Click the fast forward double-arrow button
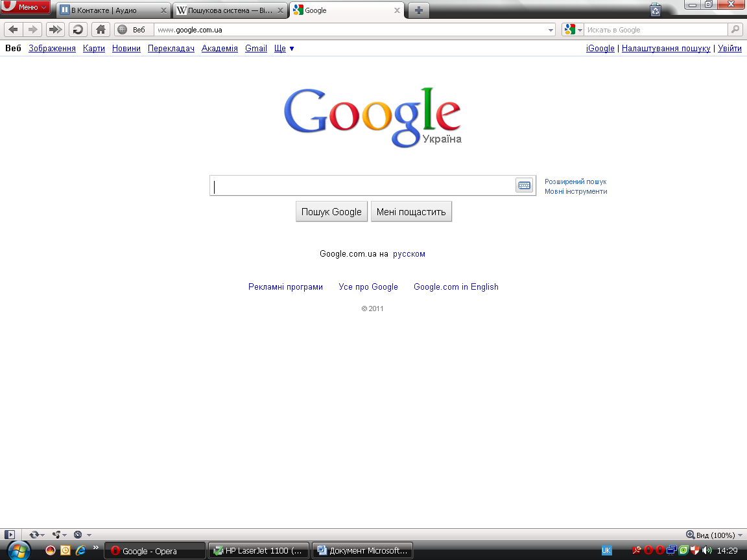Viewport: 747px width, 560px height. pos(55,30)
